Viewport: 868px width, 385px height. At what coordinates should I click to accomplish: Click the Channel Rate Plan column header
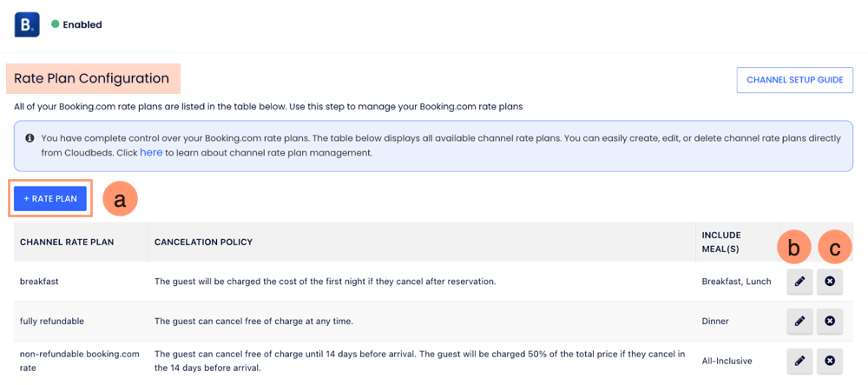coord(67,242)
